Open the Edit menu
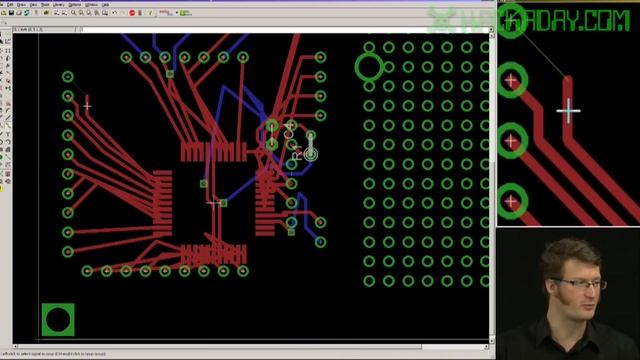 [10, 4]
